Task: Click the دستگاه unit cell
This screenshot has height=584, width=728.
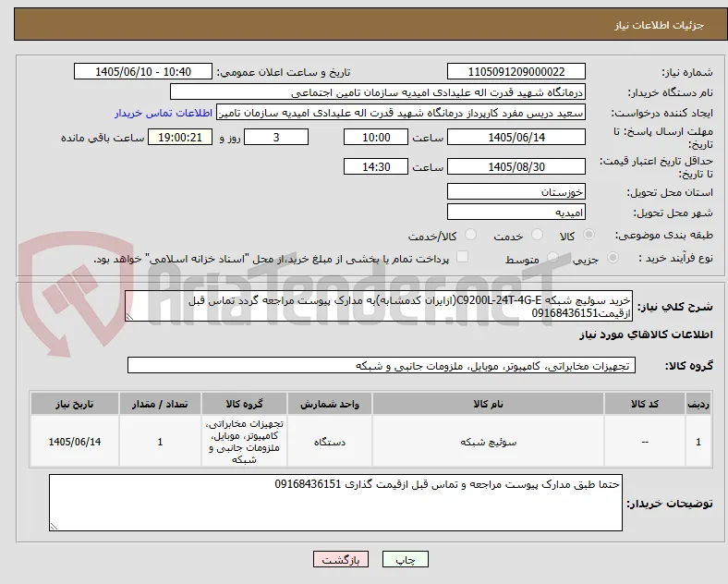Action: (x=329, y=442)
